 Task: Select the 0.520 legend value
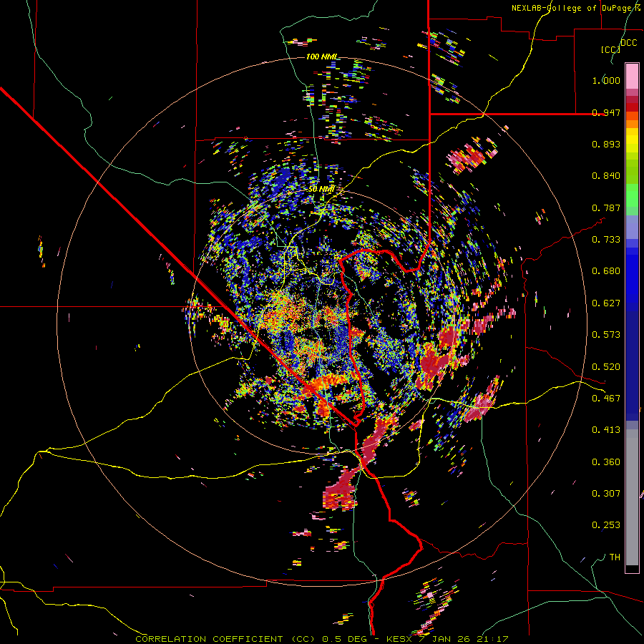click(606, 367)
